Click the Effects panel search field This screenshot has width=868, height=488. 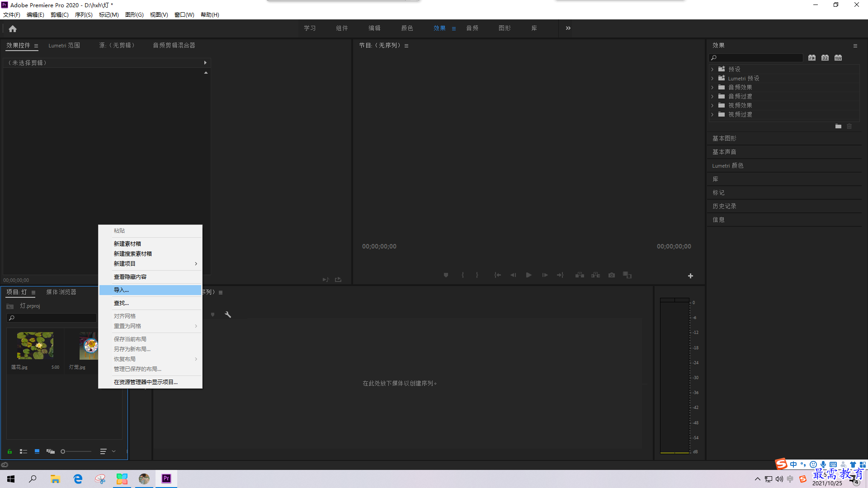click(x=756, y=58)
